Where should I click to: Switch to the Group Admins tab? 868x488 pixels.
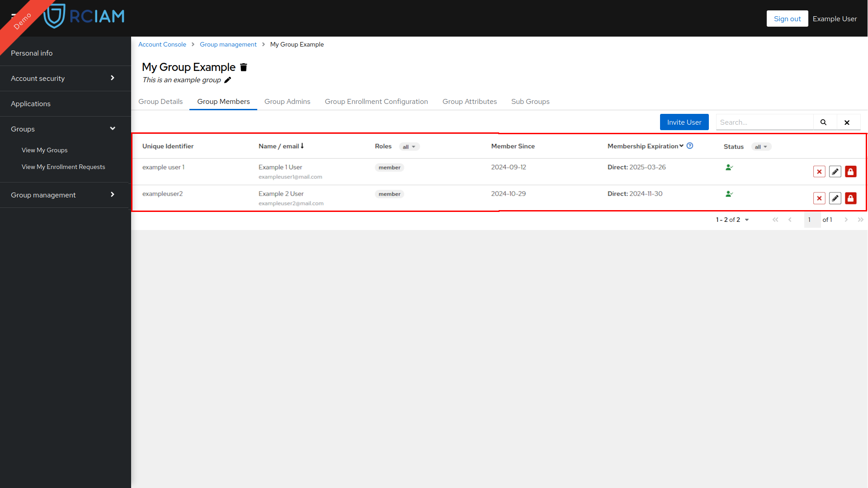(x=288, y=101)
